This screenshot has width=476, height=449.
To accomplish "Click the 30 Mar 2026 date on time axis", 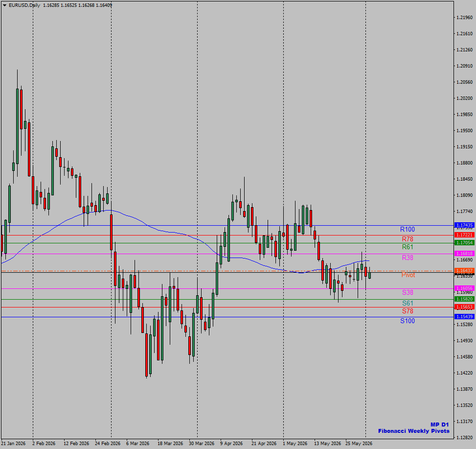I will (201, 444).
